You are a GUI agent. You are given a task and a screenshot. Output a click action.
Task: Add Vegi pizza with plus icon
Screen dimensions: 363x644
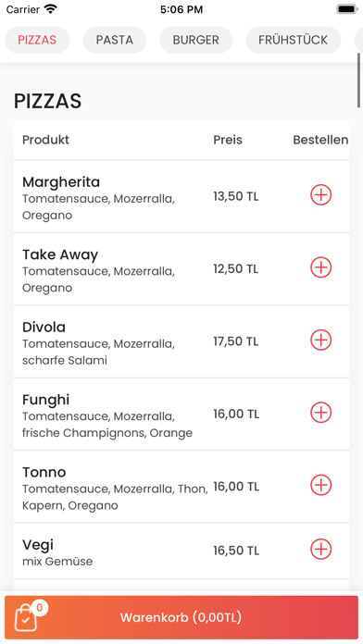pyautogui.click(x=320, y=549)
